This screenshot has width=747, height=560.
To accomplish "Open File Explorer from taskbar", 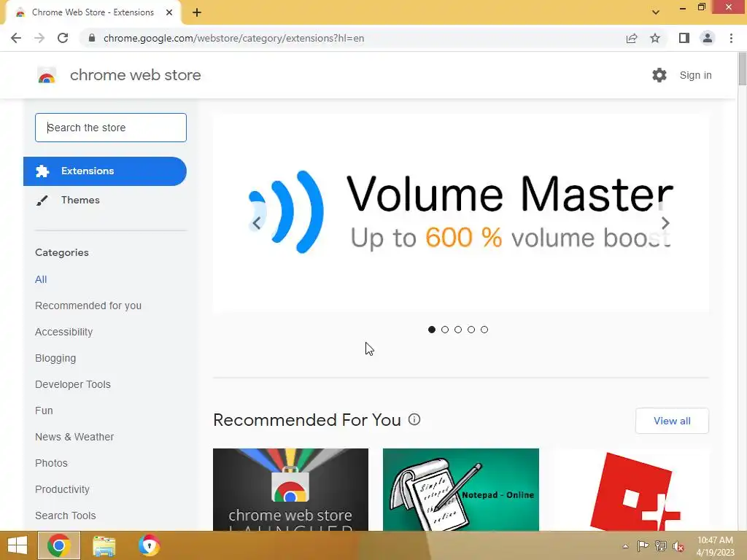I will 104,546.
